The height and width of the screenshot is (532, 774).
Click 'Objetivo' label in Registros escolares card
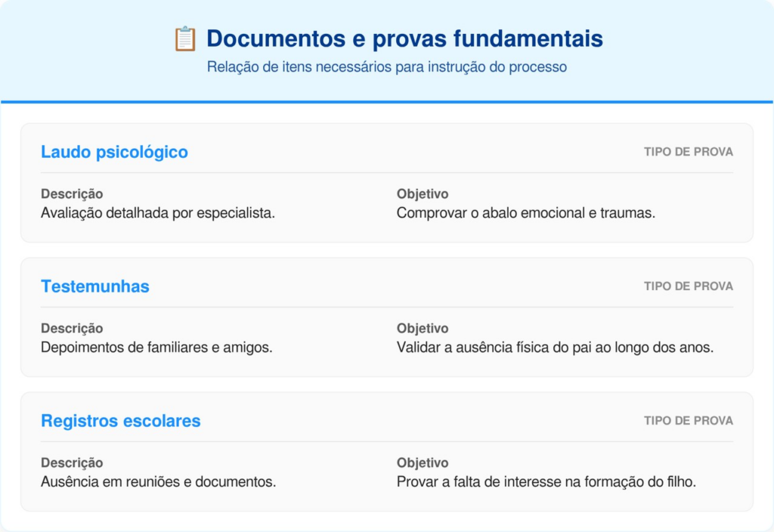423,463
